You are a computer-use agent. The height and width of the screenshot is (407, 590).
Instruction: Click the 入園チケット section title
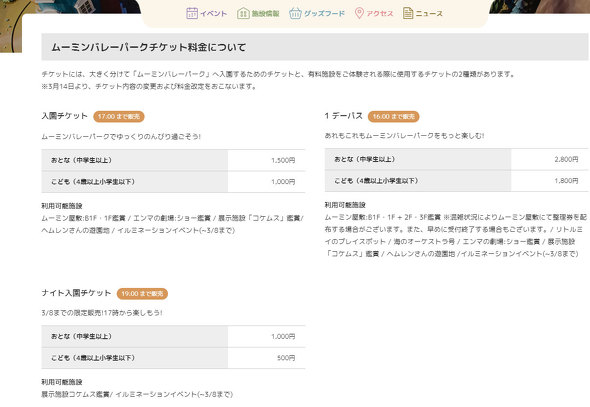click(x=64, y=116)
